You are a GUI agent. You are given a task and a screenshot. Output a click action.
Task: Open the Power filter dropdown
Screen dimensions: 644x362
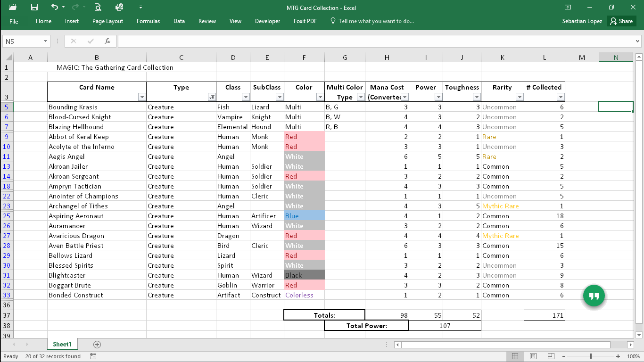(x=438, y=97)
